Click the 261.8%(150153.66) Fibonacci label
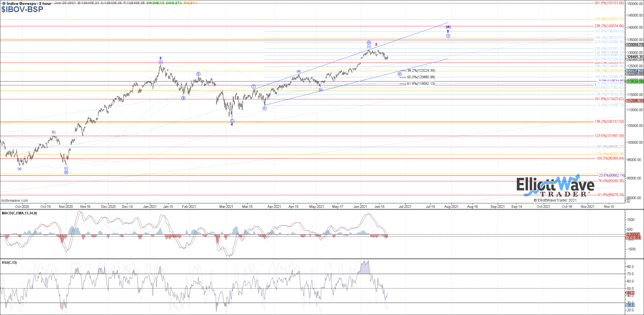This screenshot has width=644, height=315. 609,3
